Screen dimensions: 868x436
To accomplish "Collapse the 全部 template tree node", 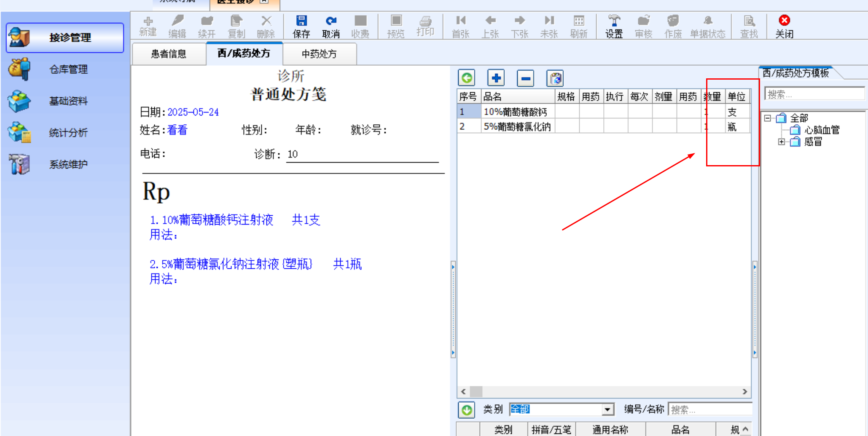I will (x=768, y=118).
